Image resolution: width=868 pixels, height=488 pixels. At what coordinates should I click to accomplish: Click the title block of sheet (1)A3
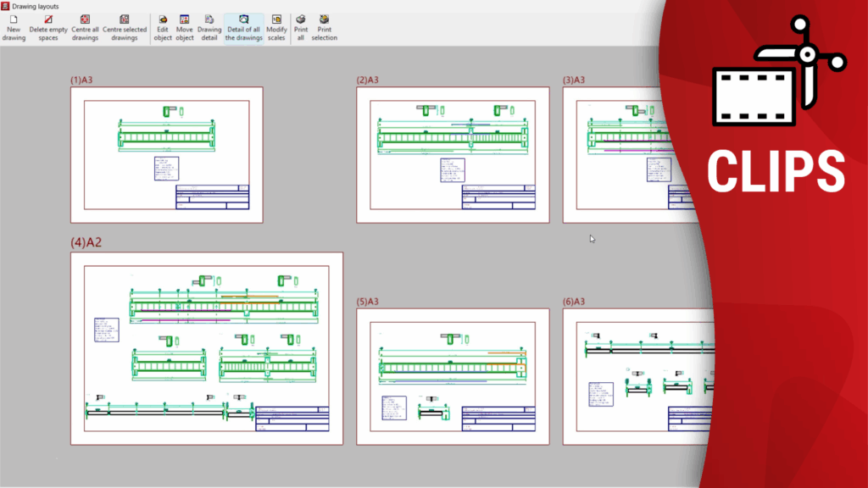[212, 197]
